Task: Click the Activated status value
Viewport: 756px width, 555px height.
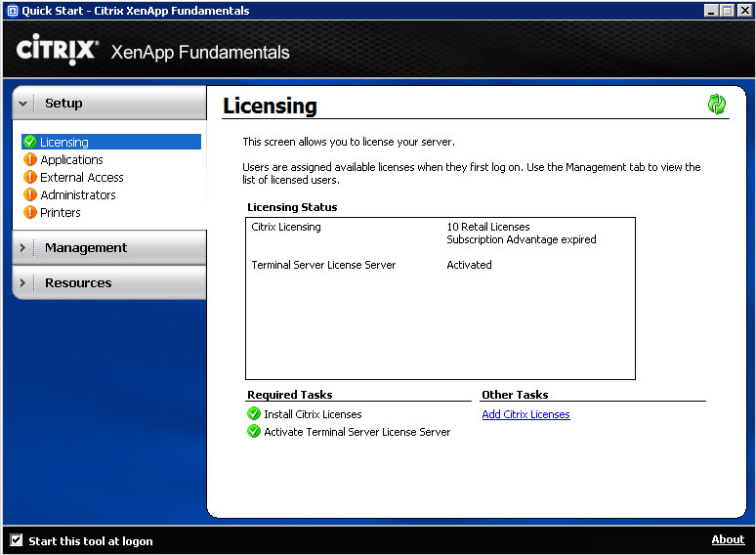Action: [x=469, y=265]
